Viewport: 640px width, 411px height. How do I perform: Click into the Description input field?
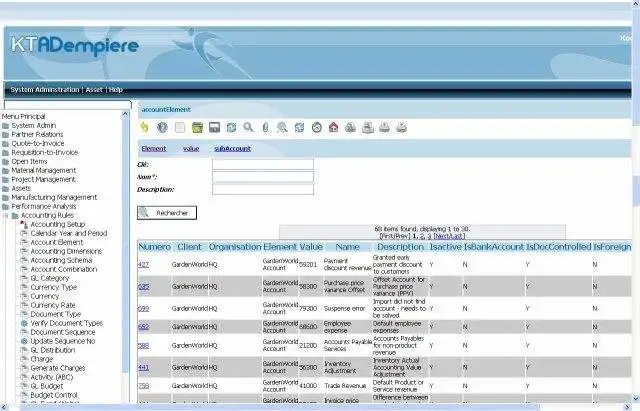tap(263, 189)
